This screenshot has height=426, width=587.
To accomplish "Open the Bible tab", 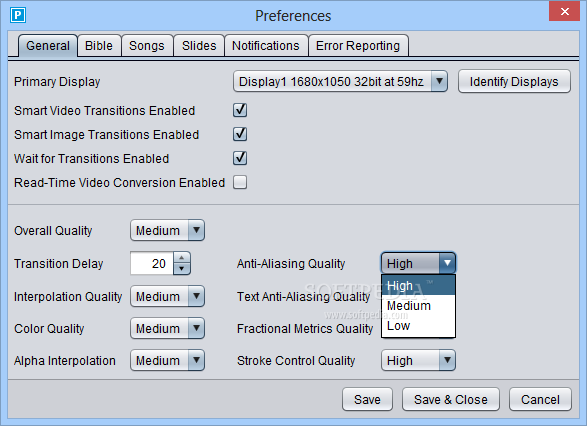I will tap(99, 46).
